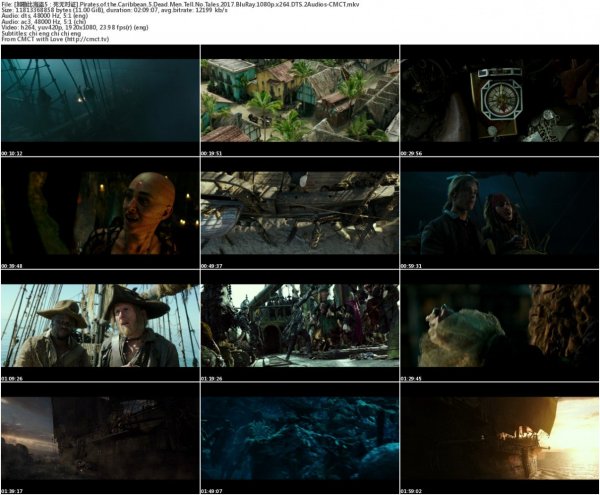Click the first Audio dts info line

48,17
